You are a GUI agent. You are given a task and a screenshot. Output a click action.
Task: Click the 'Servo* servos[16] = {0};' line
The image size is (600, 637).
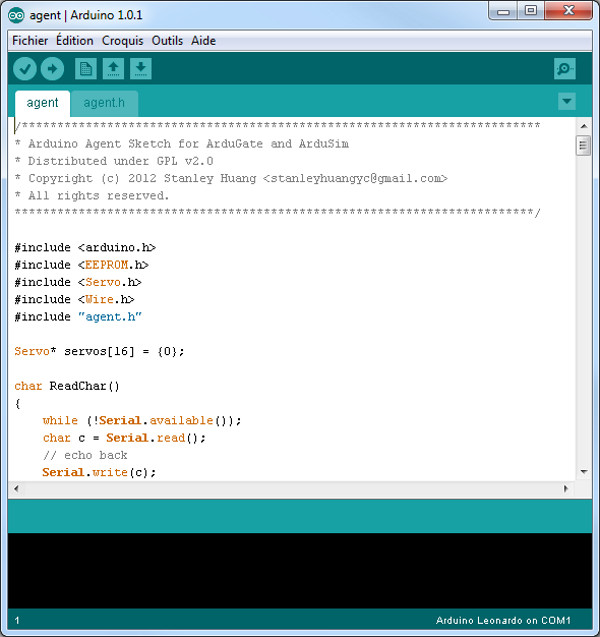coord(100,351)
